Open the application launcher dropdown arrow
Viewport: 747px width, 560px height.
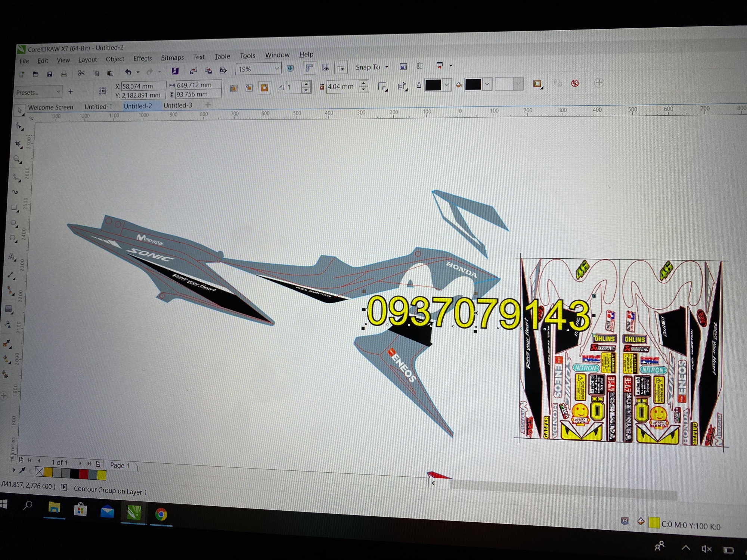point(451,65)
